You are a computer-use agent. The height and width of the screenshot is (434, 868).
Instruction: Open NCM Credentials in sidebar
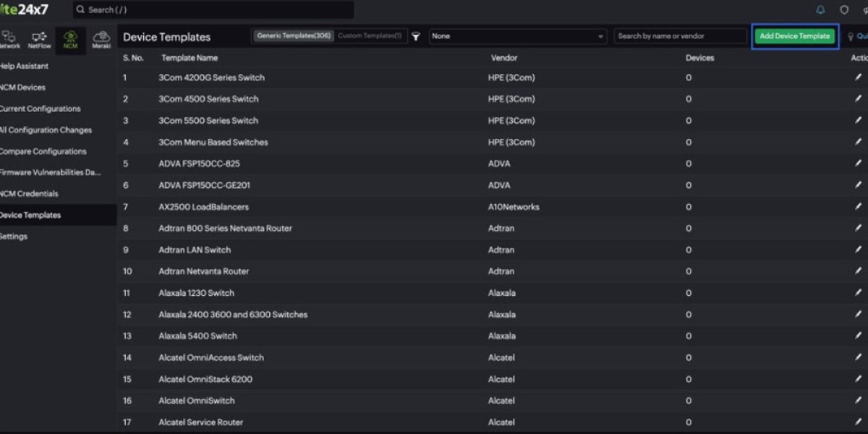tap(29, 194)
